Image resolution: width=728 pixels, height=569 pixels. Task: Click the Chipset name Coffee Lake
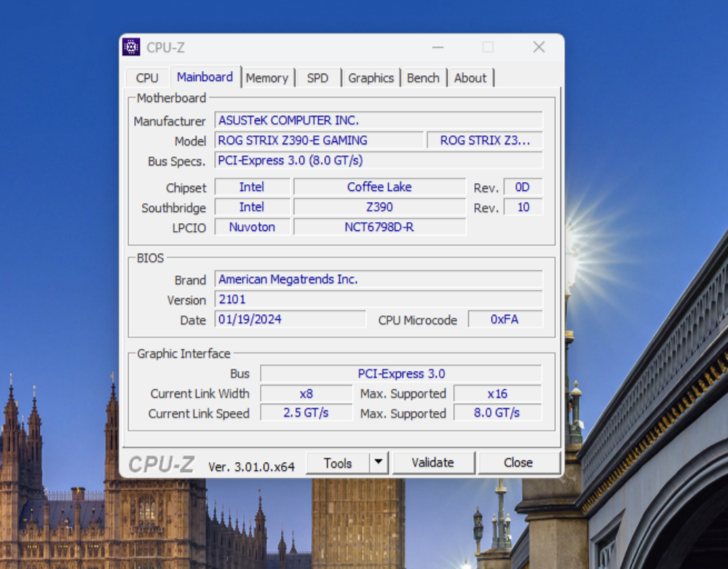pyautogui.click(x=379, y=187)
